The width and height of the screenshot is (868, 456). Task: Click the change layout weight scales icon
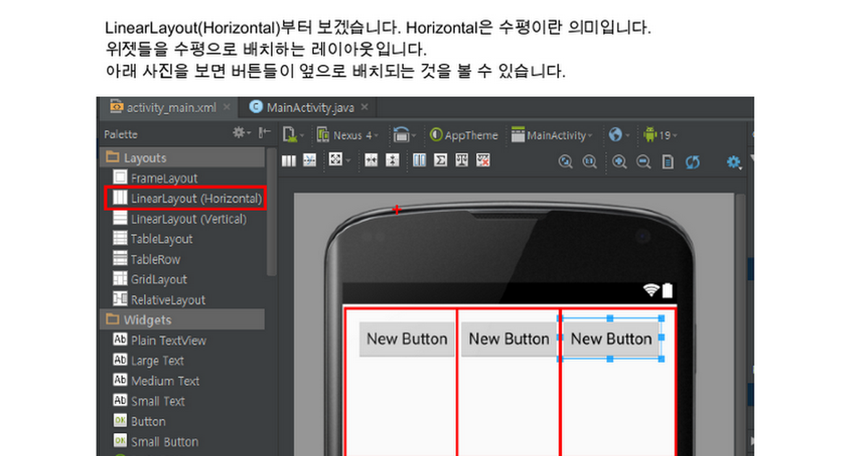461,161
